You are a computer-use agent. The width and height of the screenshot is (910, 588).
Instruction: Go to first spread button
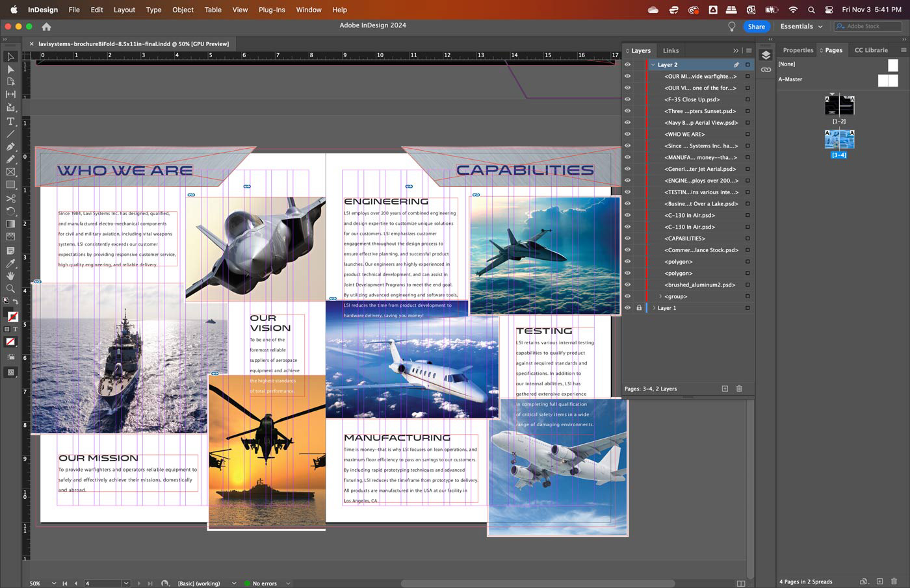tap(64, 583)
